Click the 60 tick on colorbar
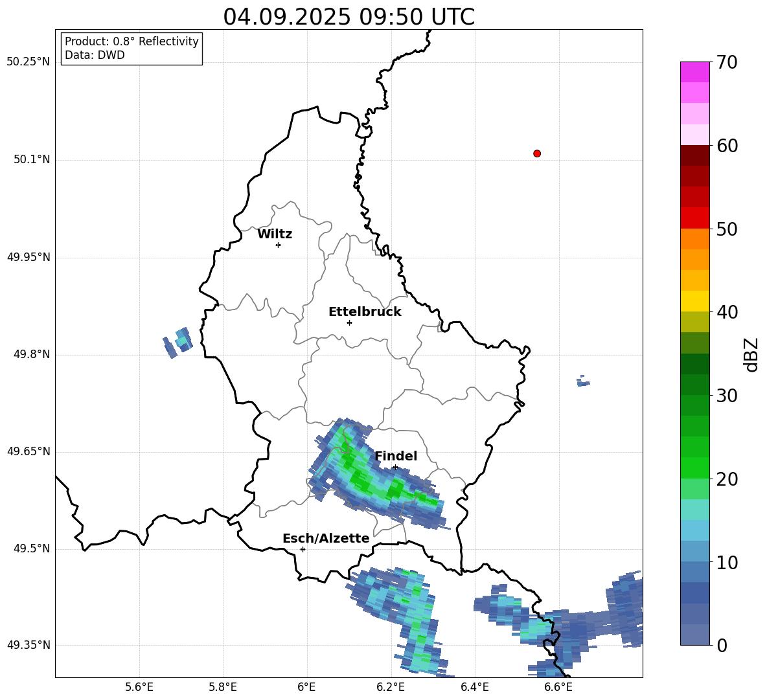Image resolution: width=767 pixels, height=700 pixels. pos(727,146)
